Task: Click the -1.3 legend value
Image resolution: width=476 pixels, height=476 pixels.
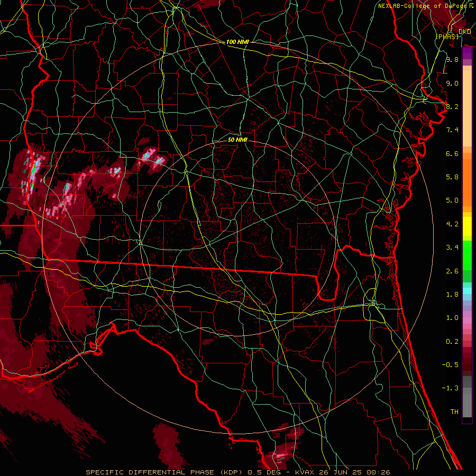Action: [x=450, y=388]
